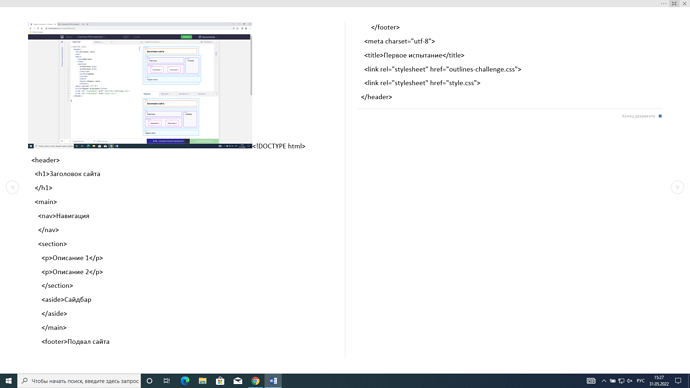690x388 pixels.
Task: Go to the next page with right arrow
Action: [x=677, y=187]
